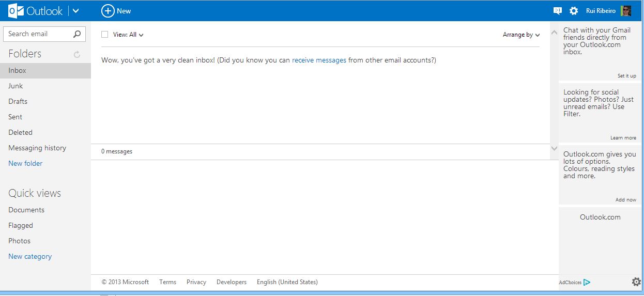This screenshot has height=296, width=644.
Task: Open the Arrange by dropdown
Action: (521, 35)
